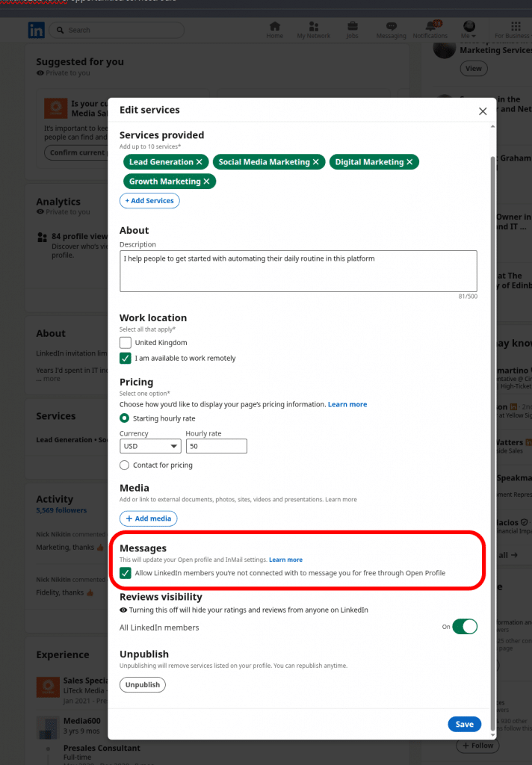Screen dimensions: 532x765
Task: Click the Unpublish button
Action: point(142,684)
